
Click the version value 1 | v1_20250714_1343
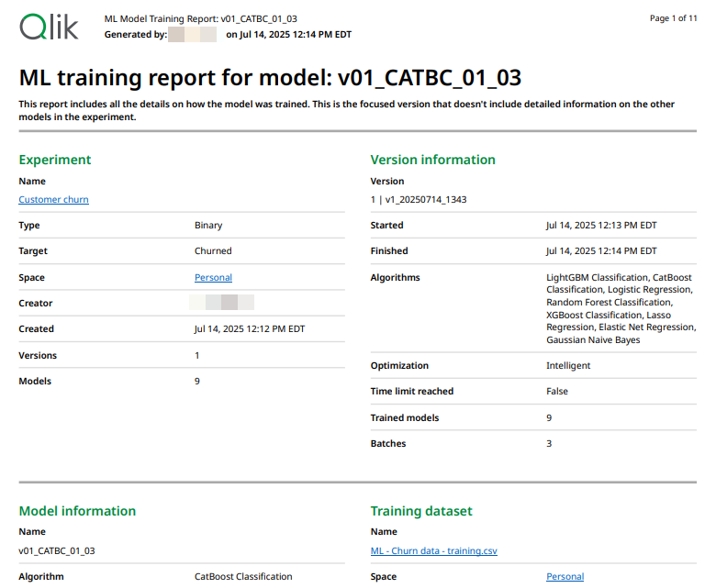coord(418,199)
